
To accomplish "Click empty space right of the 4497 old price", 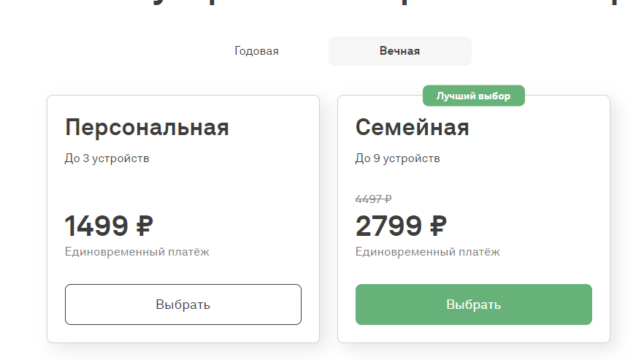I will point(497,199).
